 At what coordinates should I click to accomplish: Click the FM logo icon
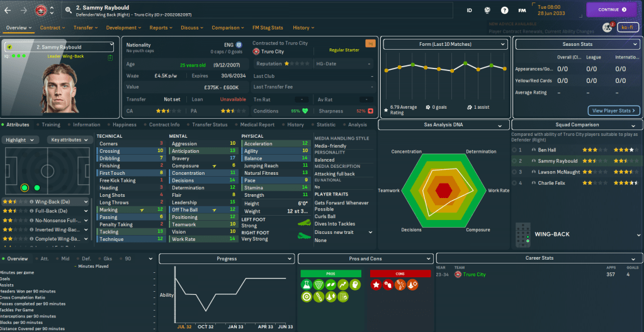coord(522,10)
